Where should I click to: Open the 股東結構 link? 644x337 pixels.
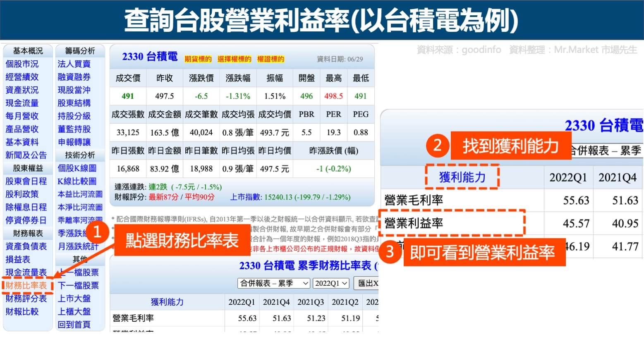coord(74,103)
